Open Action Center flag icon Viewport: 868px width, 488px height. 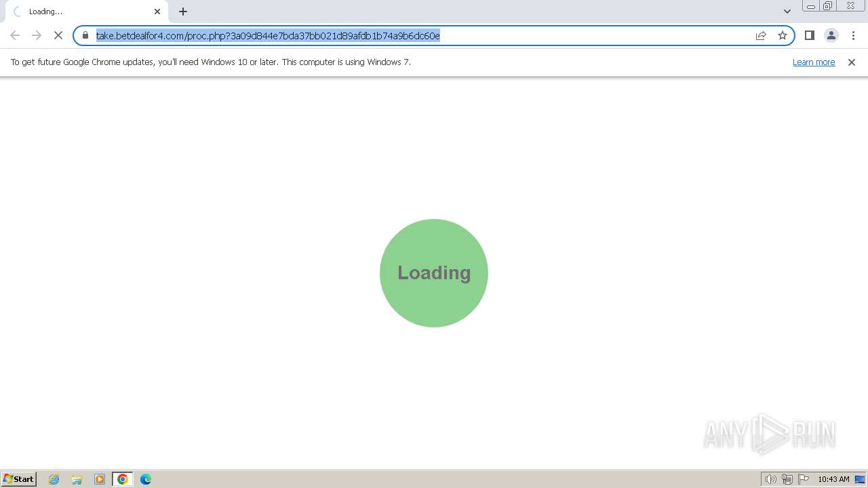tap(804, 479)
